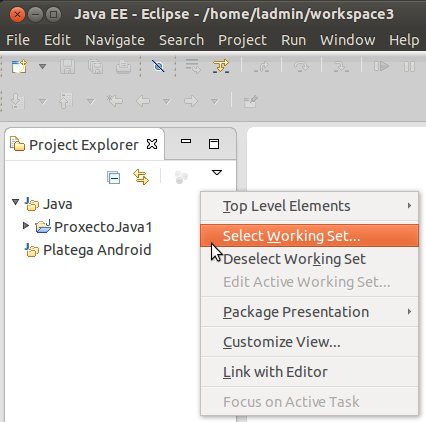426x422 pixels.
Task: Click the Save floppy disk icon
Action: coord(67,66)
